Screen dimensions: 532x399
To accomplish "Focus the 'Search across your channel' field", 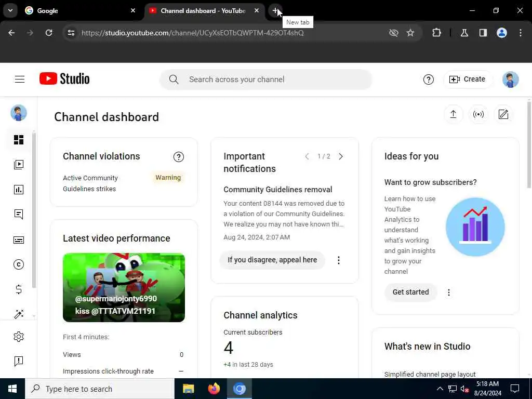I will [x=266, y=79].
